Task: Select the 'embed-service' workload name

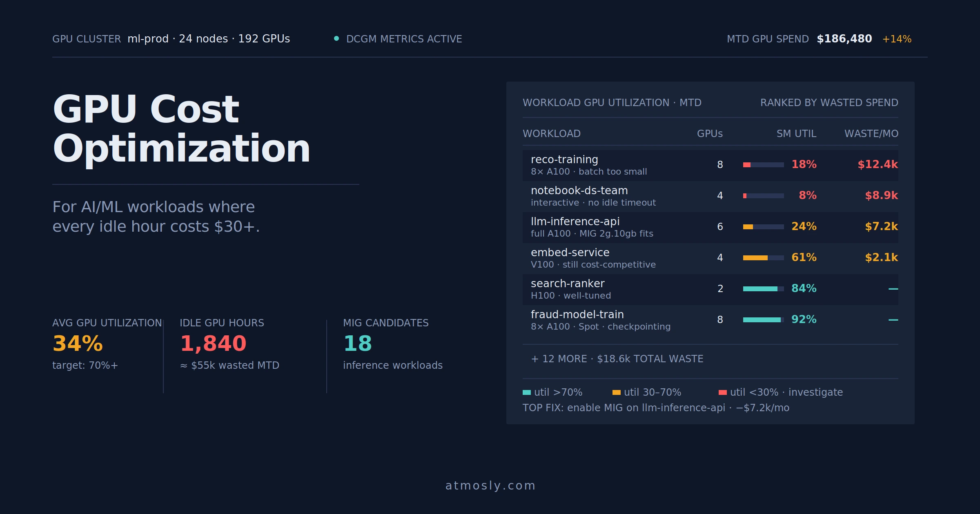Action: 570,253
